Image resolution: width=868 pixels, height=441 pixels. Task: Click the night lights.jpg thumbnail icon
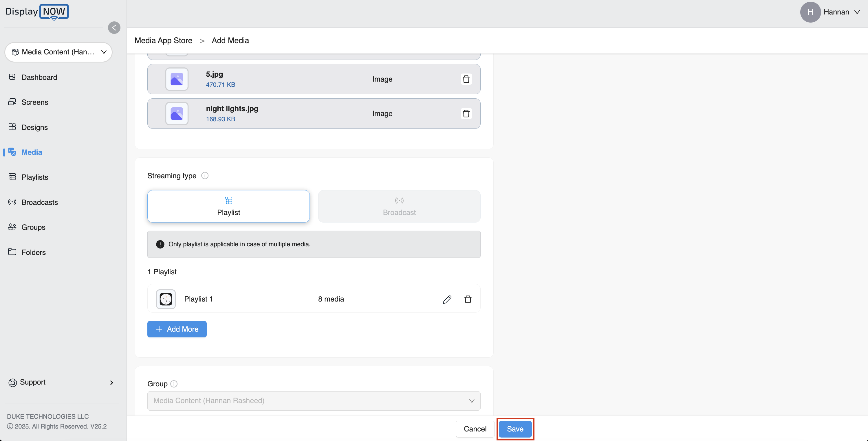tap(177, 113)
